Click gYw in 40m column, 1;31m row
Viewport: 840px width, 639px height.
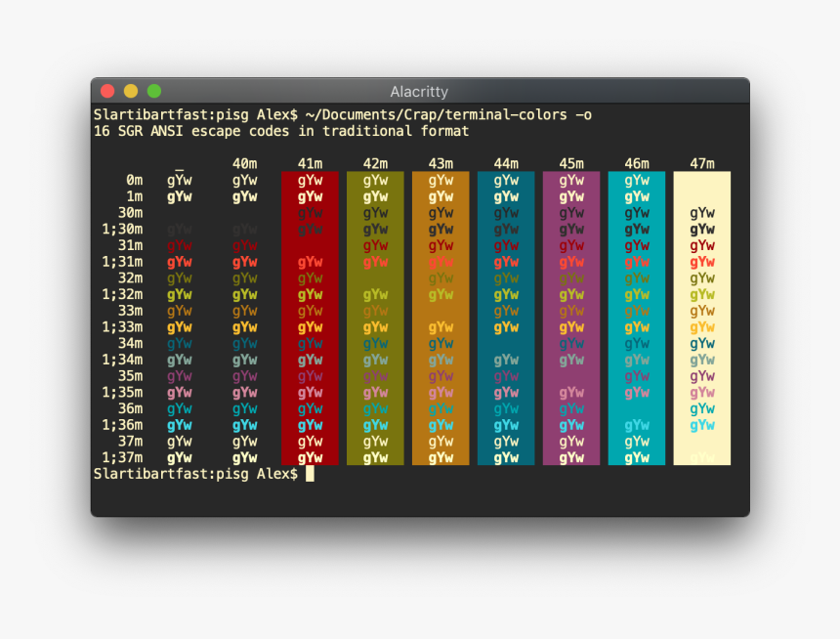point(245,263)
